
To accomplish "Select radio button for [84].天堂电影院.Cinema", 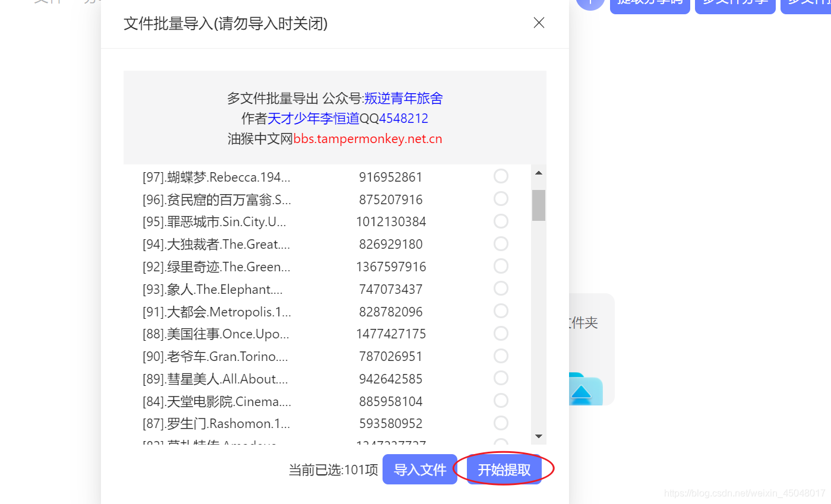I will (501, 401).
